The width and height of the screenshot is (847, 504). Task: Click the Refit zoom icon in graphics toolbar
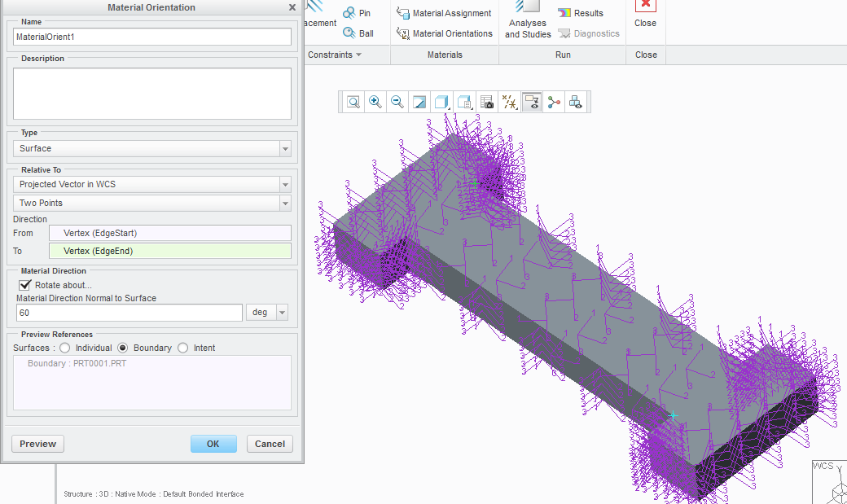click(x=353, y=102)
